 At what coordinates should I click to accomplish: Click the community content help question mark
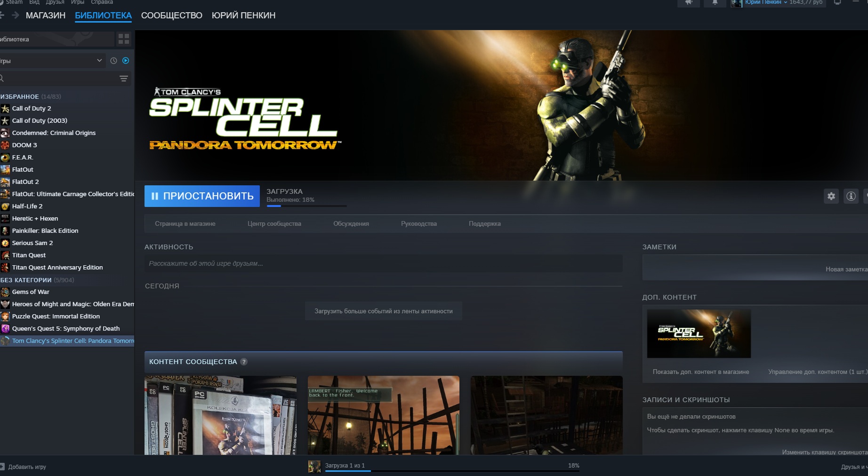[x=244, y=362]
